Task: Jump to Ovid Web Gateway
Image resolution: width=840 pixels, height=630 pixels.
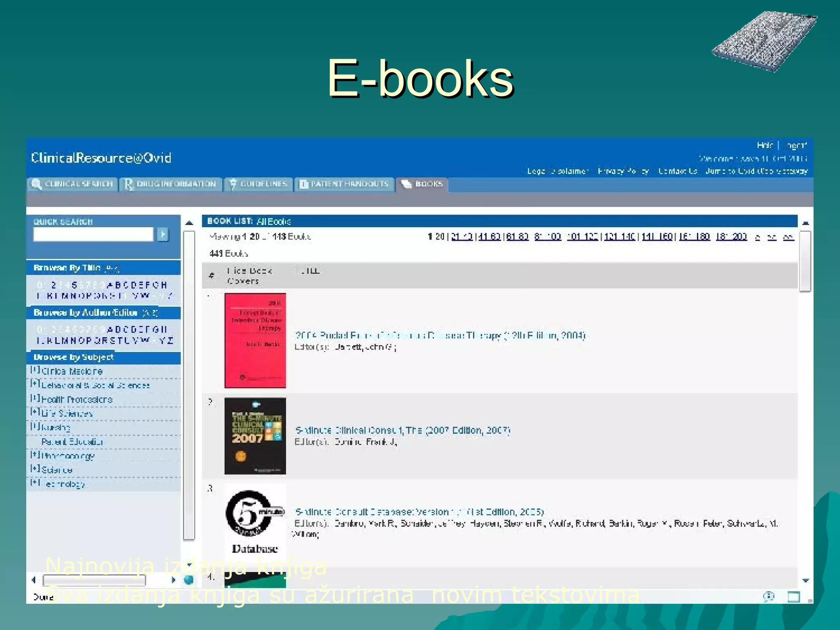Action: pos(756,171)
